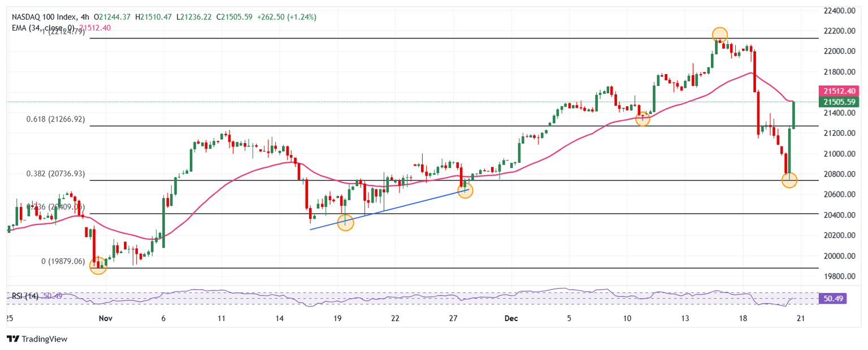The width and height of the screenshot is (868, 350).
Task: Select the orange circle at the chart peak
Action: tap(719, 34)
